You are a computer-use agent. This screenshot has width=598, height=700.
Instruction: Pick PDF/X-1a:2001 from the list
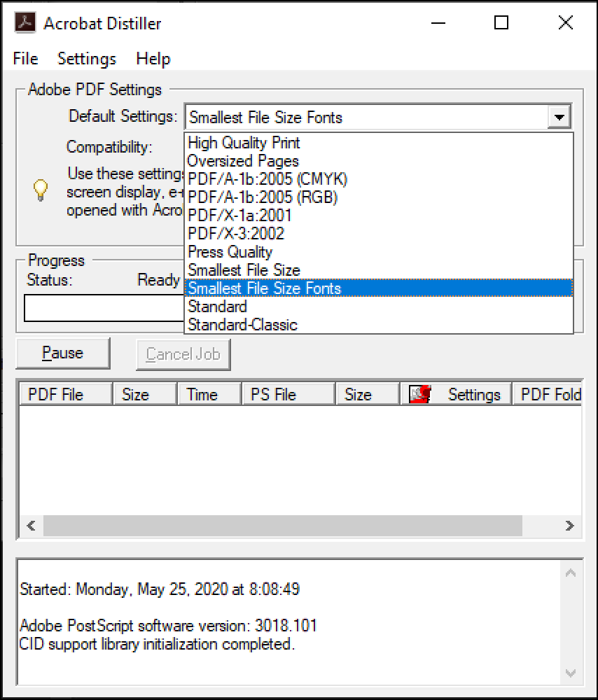click(x=379, y=216)
